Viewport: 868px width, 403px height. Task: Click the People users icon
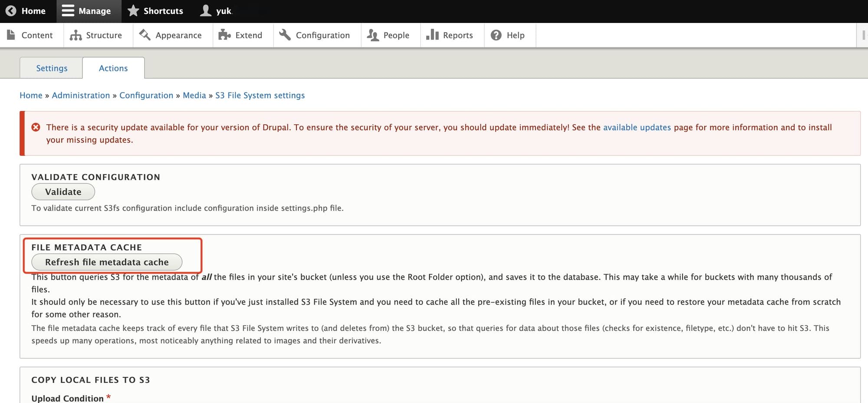[x=373, y=35]
